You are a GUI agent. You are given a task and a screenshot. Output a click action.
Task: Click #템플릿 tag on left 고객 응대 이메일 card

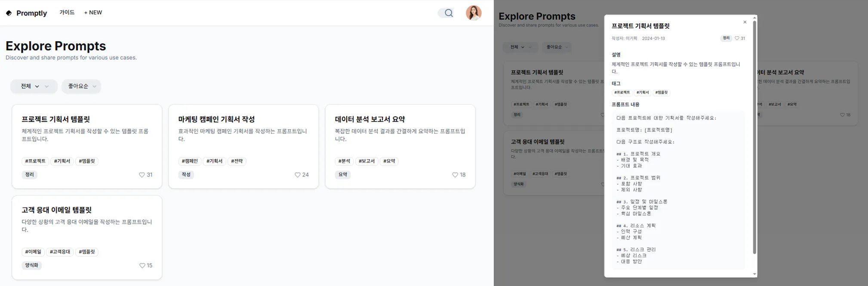tap(87, 252)
